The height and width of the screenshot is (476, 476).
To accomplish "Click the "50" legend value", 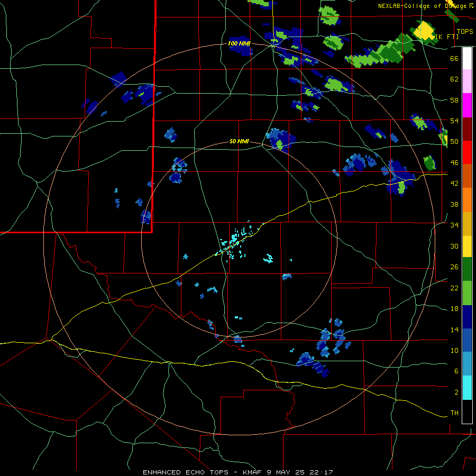I will (x=454, y=142).
